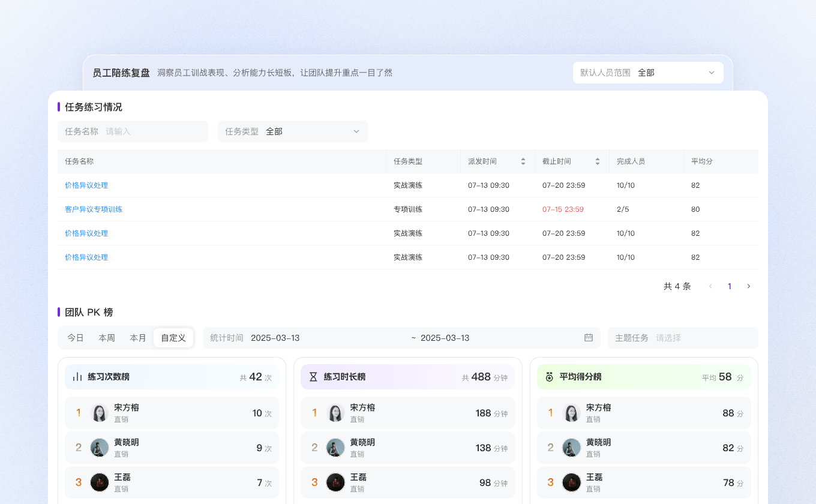Click the 平均 58 分 summary
This screenshot has height=504, width=816.
pos(723,377)
